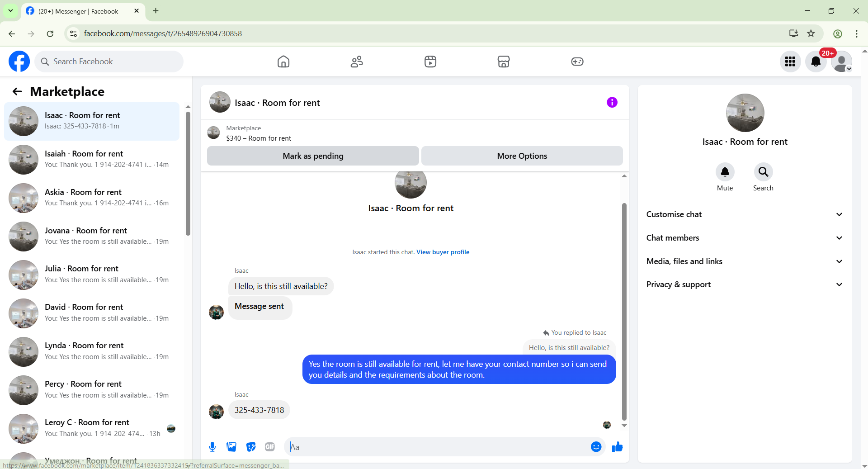Open the Marketplace storefront icon

click(504, 62)
